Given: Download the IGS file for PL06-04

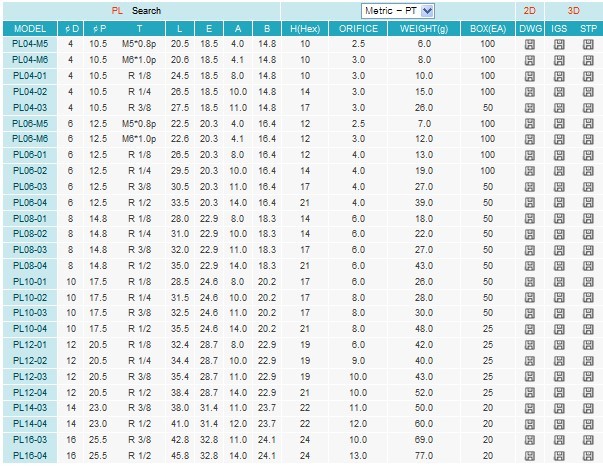Looking at the screenshot, I should click(x=557, y=202).
